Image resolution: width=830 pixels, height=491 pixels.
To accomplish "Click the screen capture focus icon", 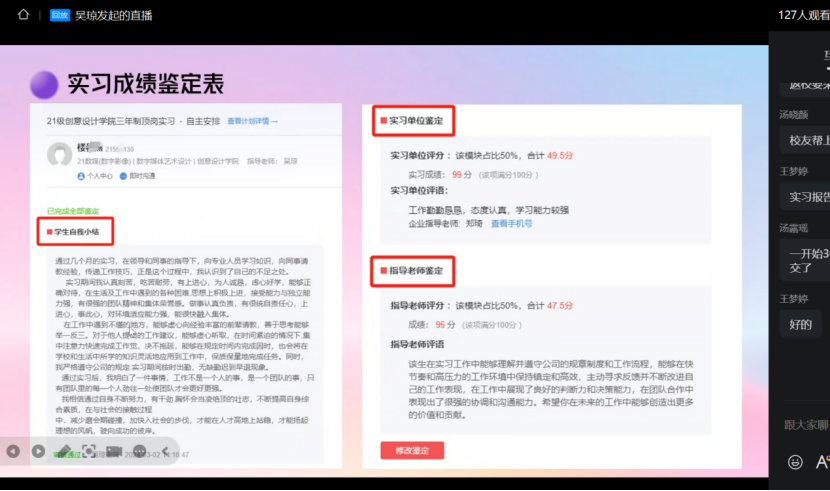I will coord(89,452).
